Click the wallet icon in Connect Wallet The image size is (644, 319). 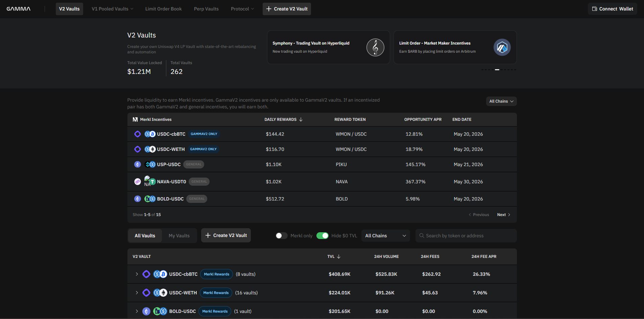595,9
